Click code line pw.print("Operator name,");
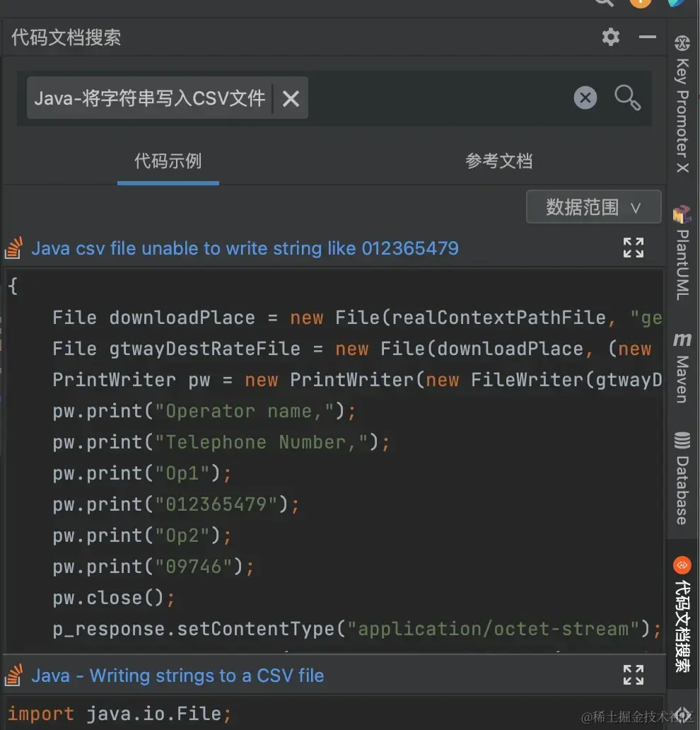Screen dimensions: 700x730 coord(204,411)
